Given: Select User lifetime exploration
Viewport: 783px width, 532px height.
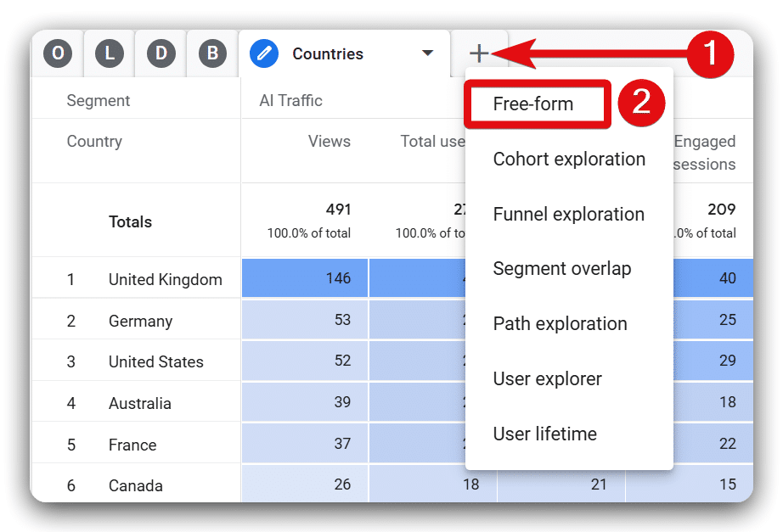Looking at the screenshot, I should (544, 434).
